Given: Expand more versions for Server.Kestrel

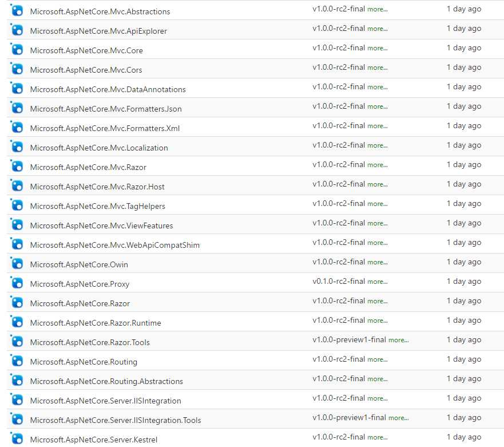Looking at the screenshot, I should (378, 437).
